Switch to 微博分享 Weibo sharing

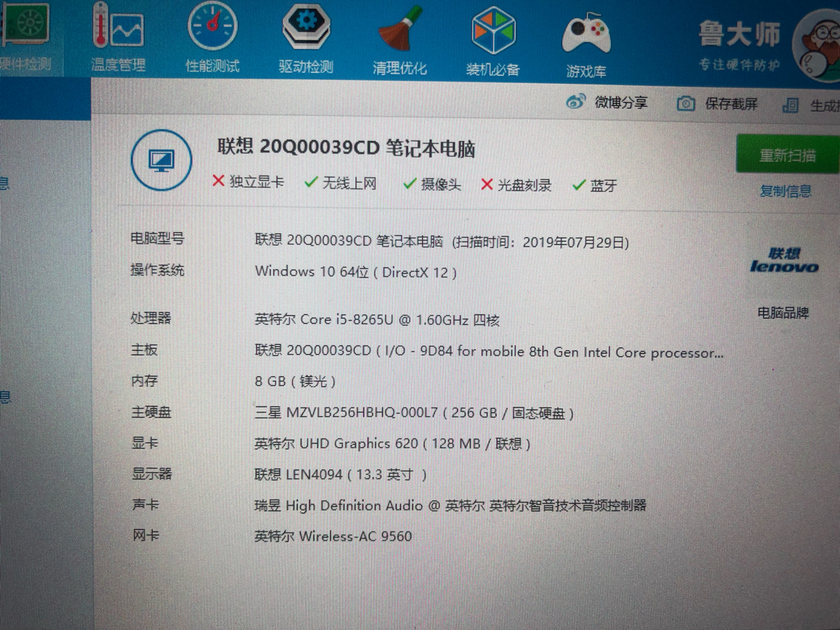[609, 102]
